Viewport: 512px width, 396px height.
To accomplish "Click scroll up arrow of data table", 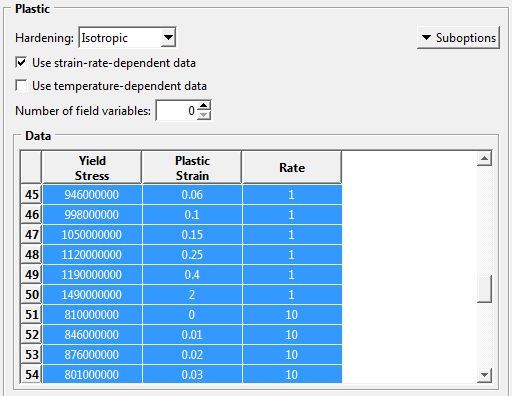I will click(484, 158).
